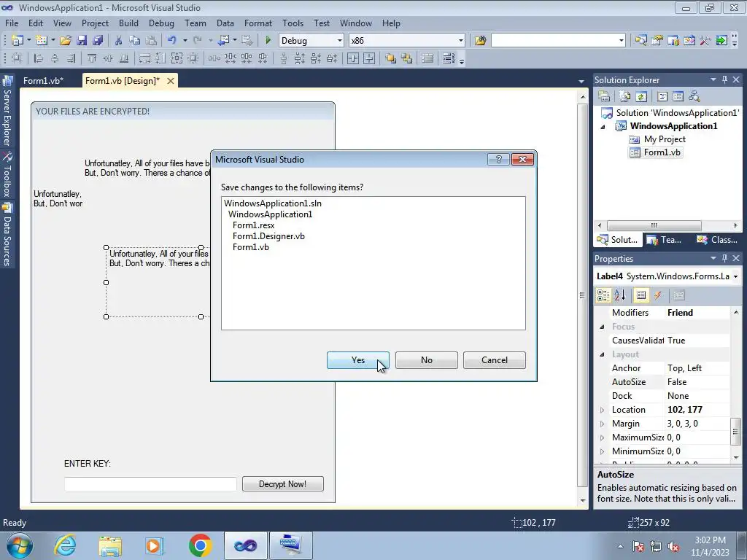Open the Debug configuration dropdown

point(340,41)
